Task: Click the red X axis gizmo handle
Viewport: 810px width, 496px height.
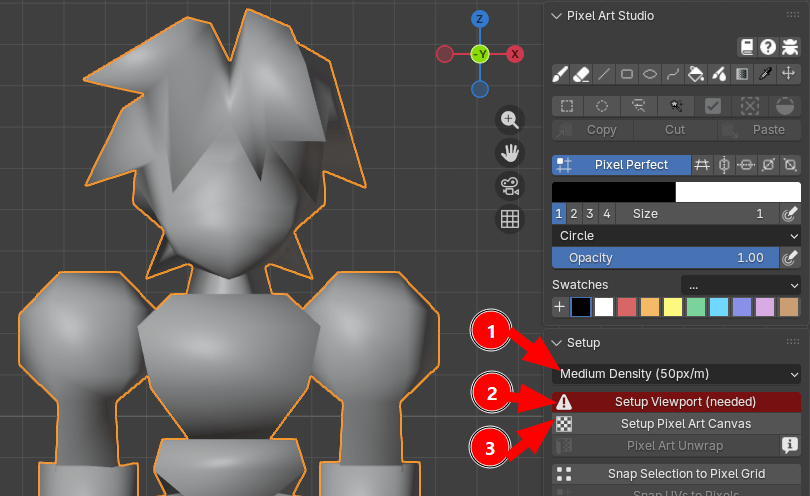Action: (515, 54)
